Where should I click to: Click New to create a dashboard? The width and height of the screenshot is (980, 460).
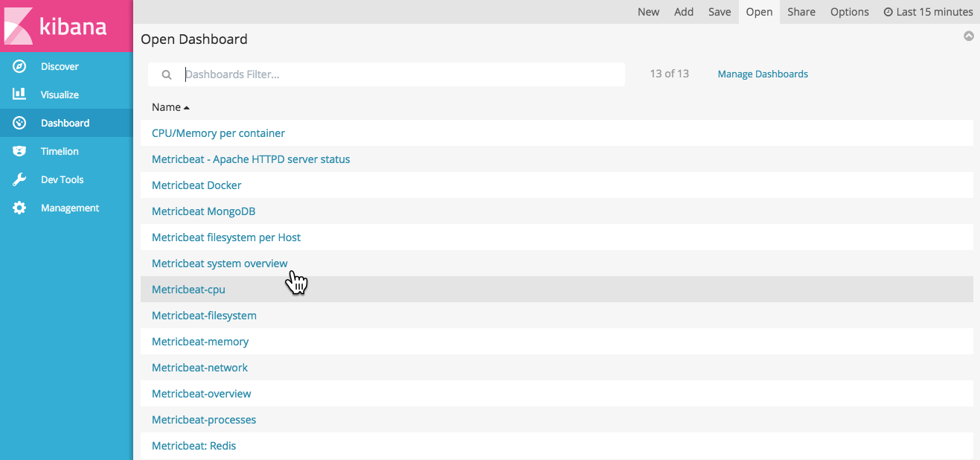648,12
